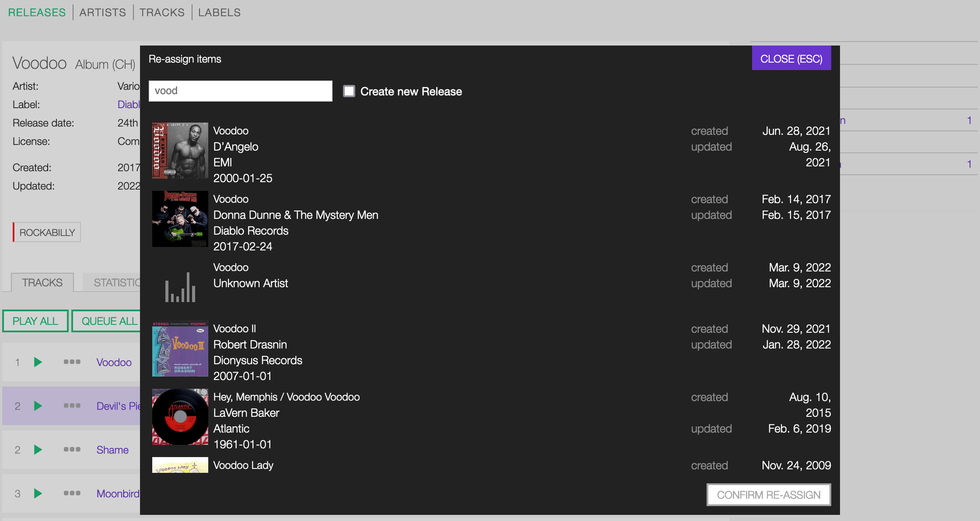Enable Create new Release checkbox
Image resolution: width=980 pixels, height=521 pixels.
click(x=349, y=91)
